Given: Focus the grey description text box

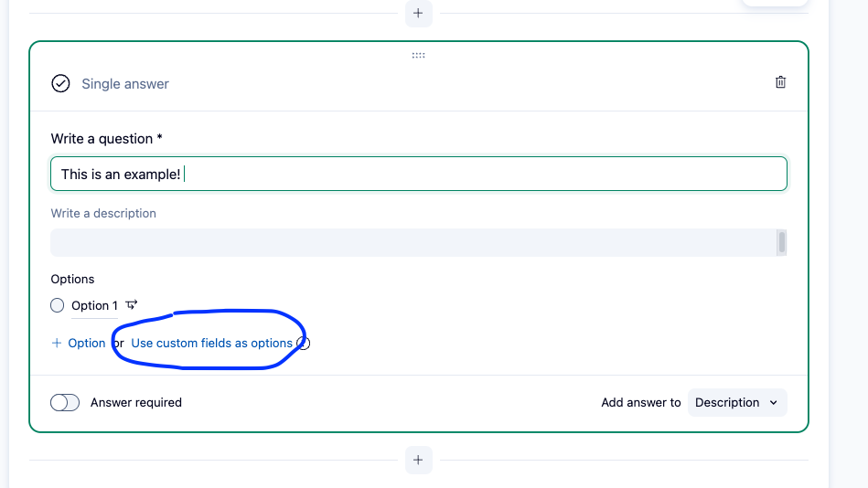Looking at the screenshot, I should coord(412,242).
